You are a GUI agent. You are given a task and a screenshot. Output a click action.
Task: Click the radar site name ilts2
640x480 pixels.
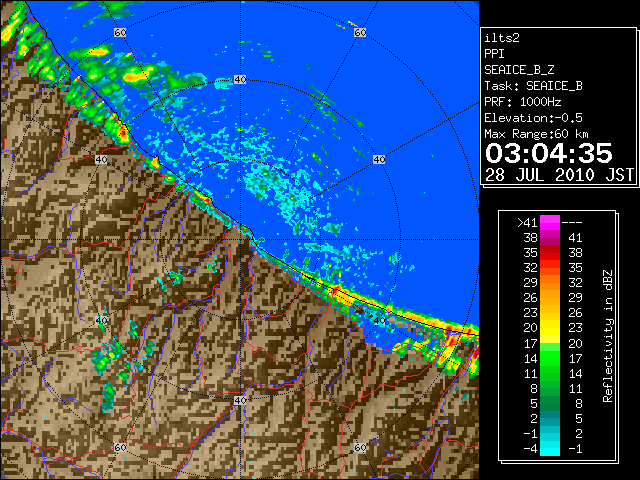click(502, 38)
